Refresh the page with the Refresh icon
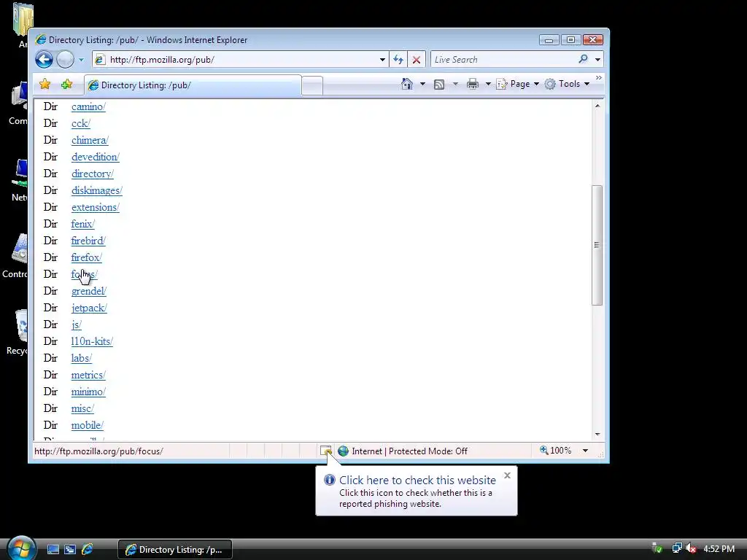The height and width of the screenshot is (560, 747). [x=398, y=60]
